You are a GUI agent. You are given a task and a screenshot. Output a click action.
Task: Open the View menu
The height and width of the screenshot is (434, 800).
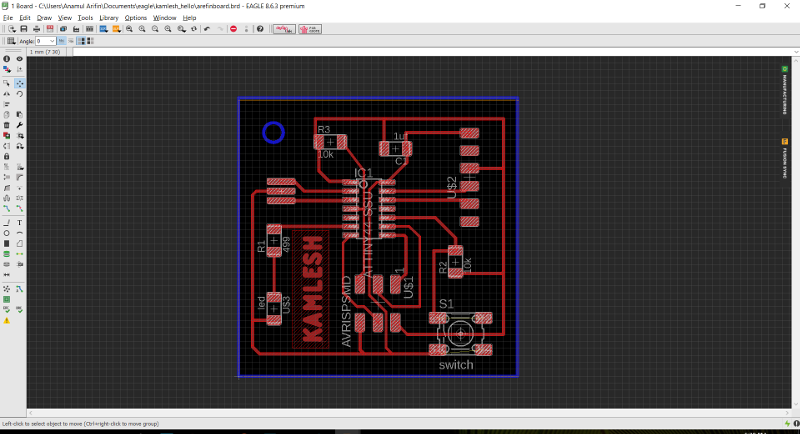point(65,17)
